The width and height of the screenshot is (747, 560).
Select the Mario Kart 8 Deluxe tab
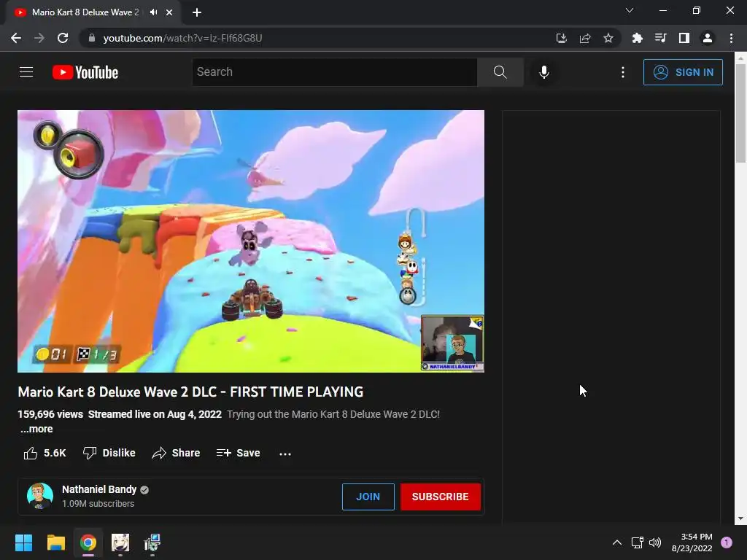85,12
